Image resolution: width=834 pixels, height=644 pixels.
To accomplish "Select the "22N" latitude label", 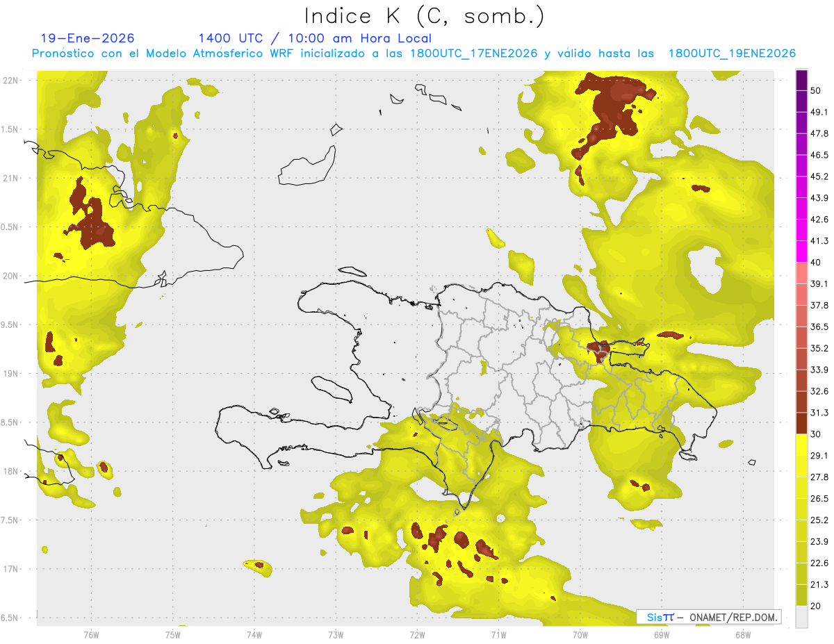I will tap(10, 80).
